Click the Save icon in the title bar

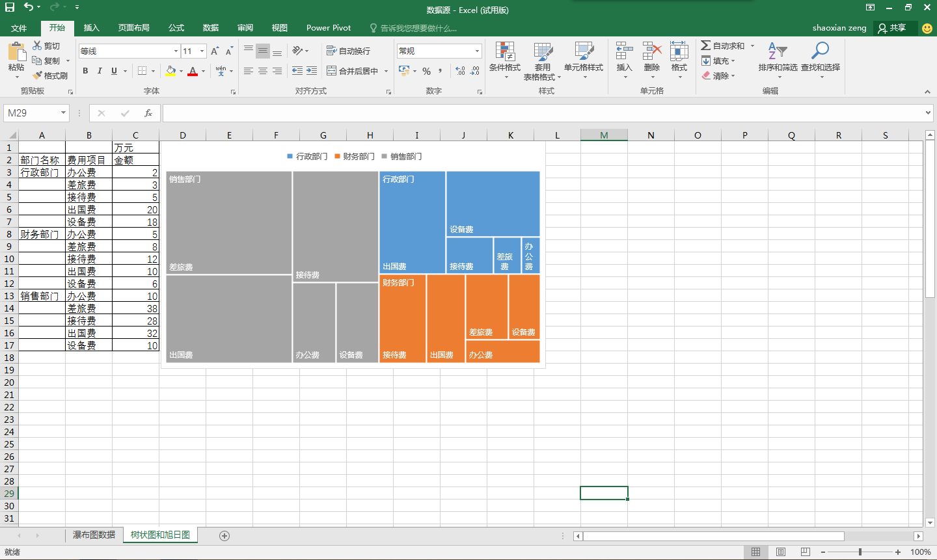[10, 7]
